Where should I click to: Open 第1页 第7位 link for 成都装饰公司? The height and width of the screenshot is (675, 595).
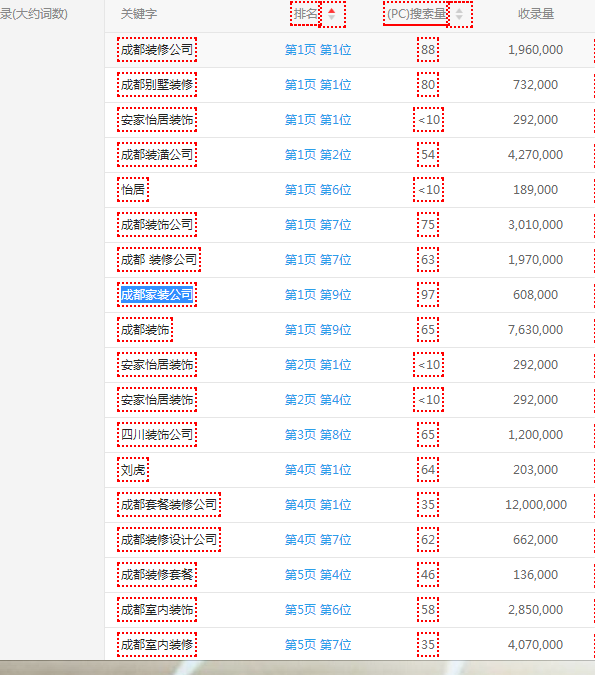click(318, 225)
